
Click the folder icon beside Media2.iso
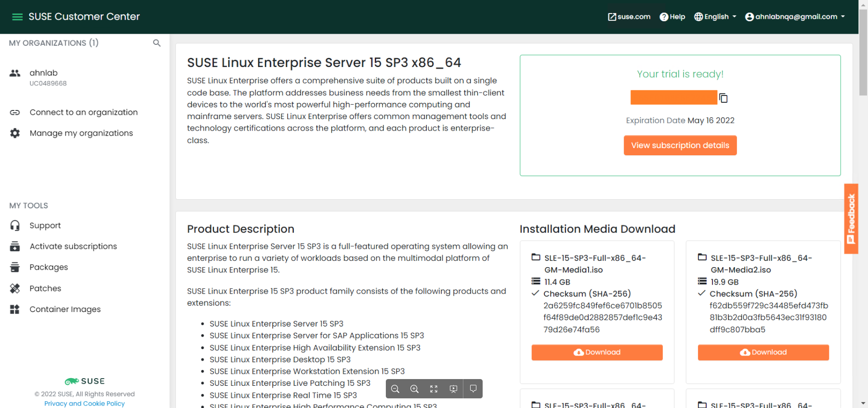(702, 257)
